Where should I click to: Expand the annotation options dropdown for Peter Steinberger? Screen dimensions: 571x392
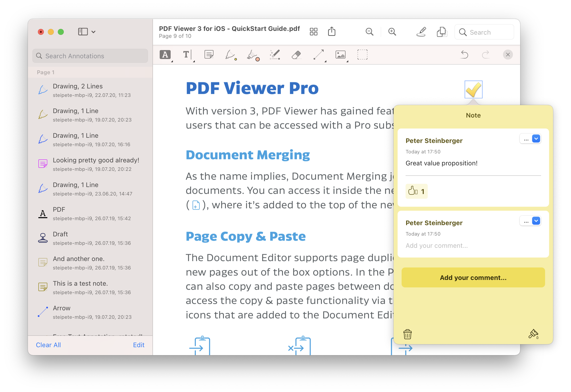(536, 139)
